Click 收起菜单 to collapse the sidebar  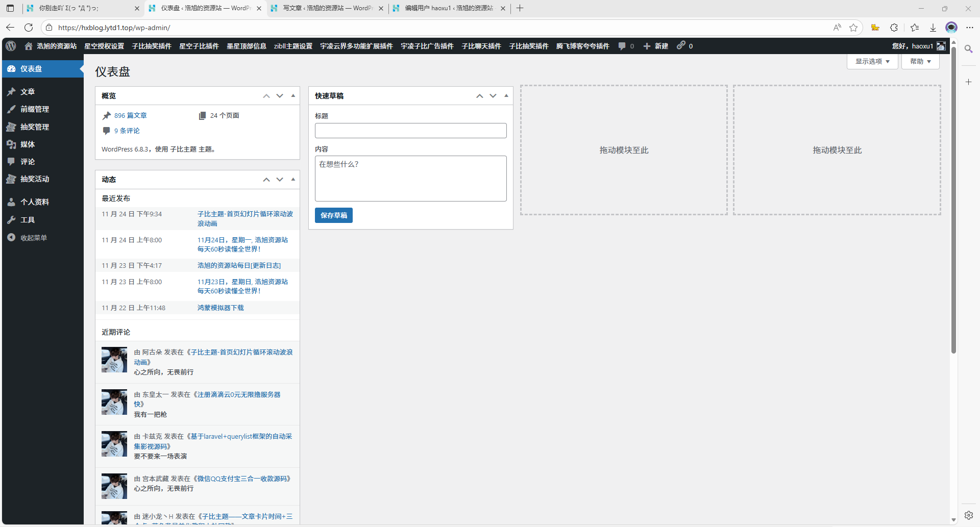coord(34,237)
